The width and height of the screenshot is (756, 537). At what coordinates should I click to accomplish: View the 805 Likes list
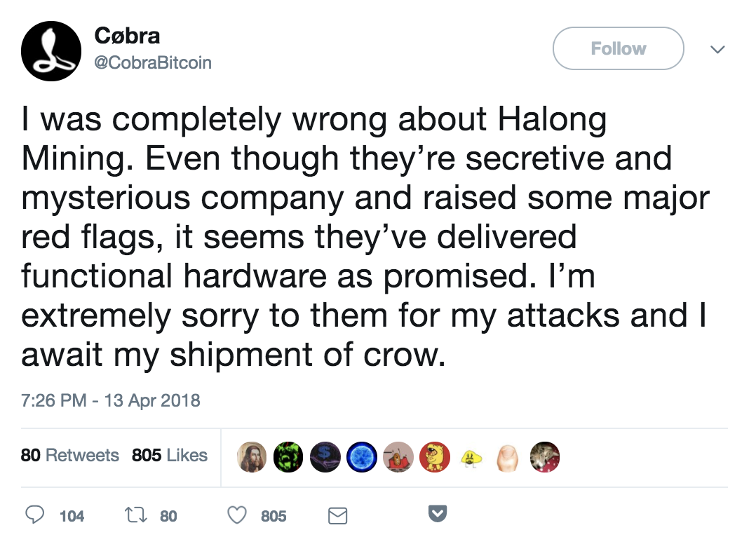170,455
